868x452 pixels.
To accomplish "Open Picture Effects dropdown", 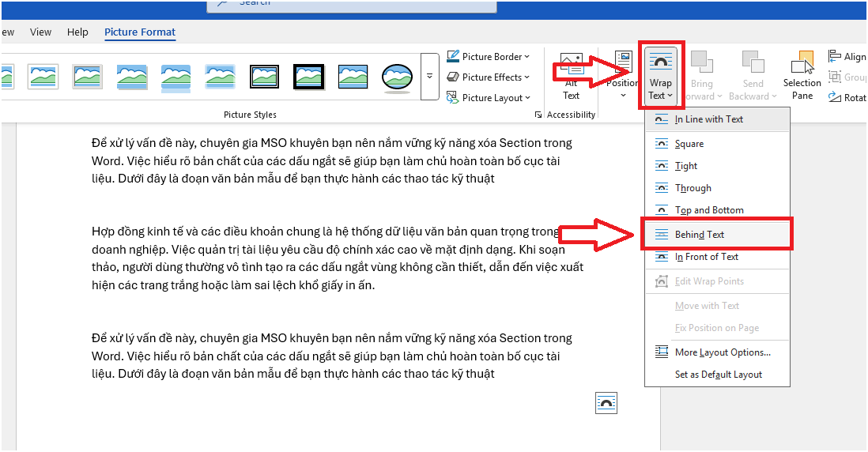I will point(489,77).
